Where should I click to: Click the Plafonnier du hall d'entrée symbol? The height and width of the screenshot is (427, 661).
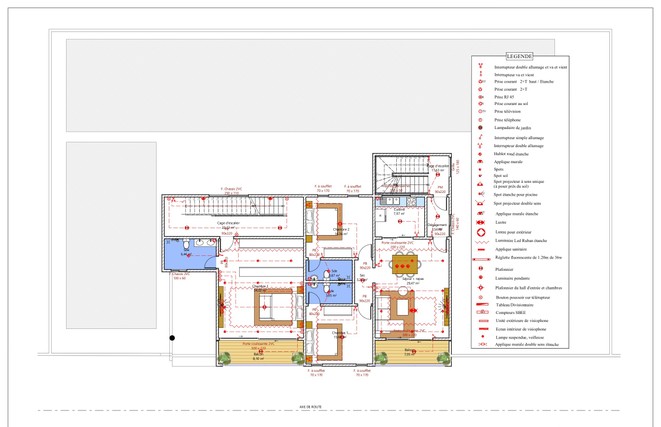click(480, 287)
